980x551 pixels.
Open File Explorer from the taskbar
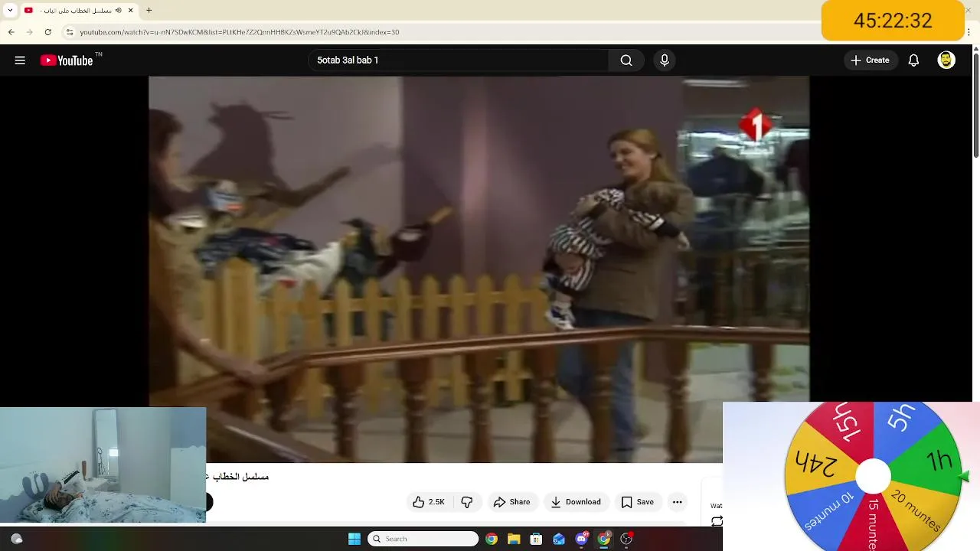point(514,539)
